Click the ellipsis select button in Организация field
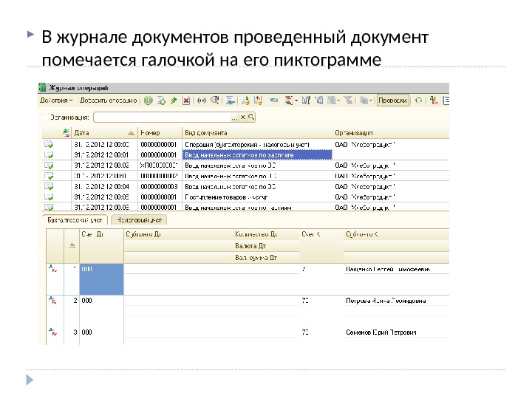Screen dimensions: 532x399 point(234,117)
